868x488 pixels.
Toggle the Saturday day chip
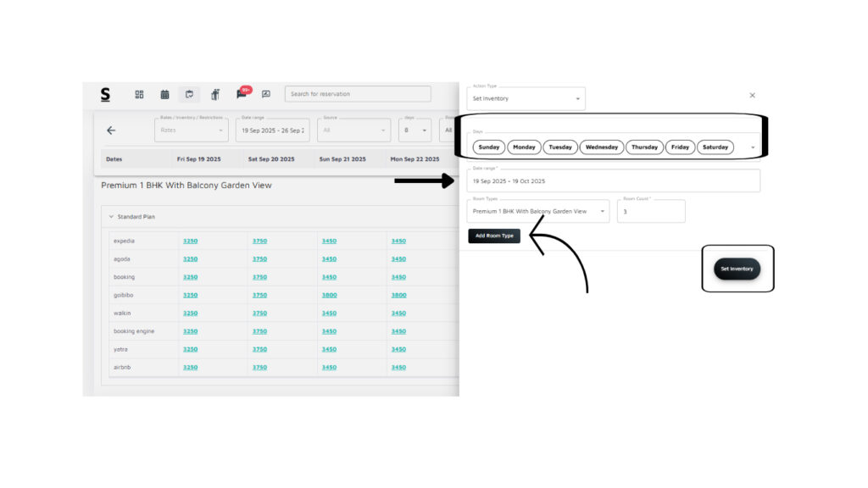tap(715, 147)
